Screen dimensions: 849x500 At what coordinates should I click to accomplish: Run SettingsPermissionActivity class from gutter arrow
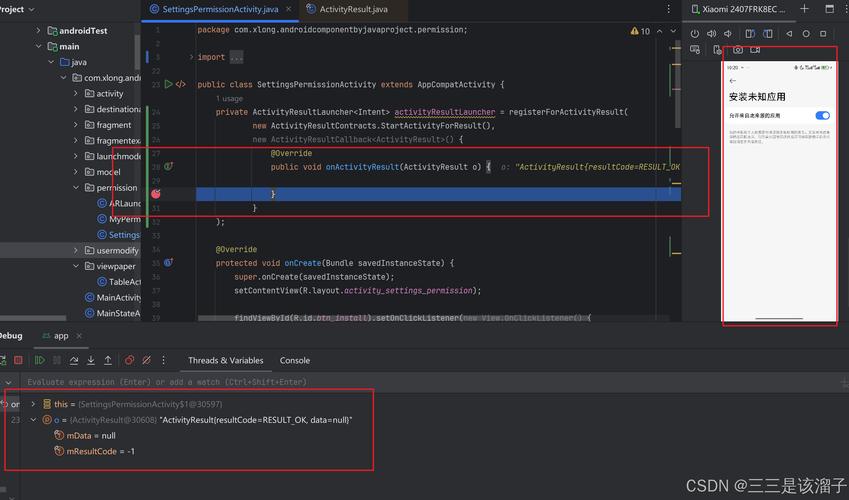pyautogui.click(x=168, y=84)
